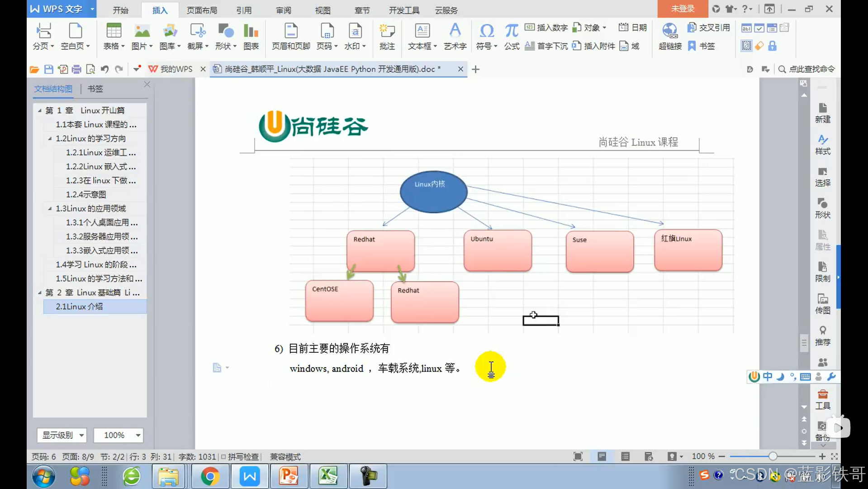Image resolution: width=868 pixels, height=489 pixels.
Task: Open the WPS 文字 application menu arrow
Action: click(92, 9)
